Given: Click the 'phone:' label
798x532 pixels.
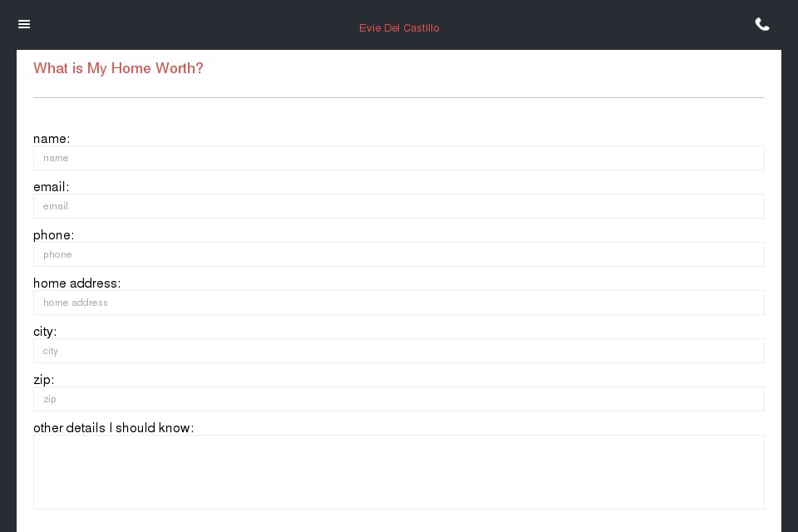Looking at the screenshot, I should 53,235.
